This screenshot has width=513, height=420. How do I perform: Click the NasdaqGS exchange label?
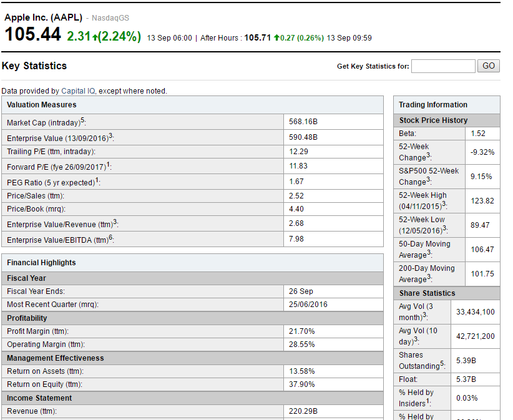110,18
